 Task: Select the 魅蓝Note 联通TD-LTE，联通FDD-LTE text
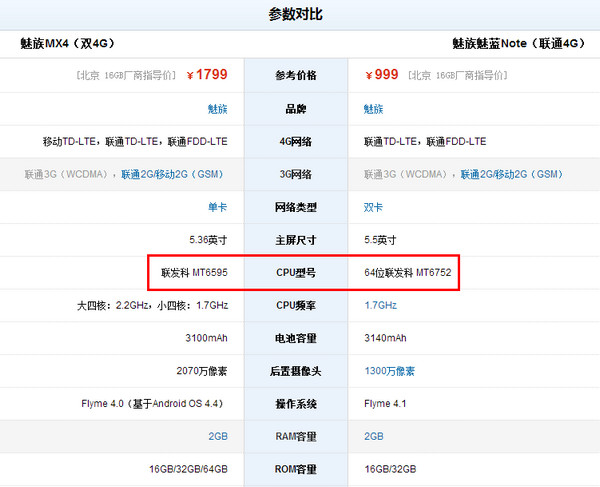pos(425,142)
